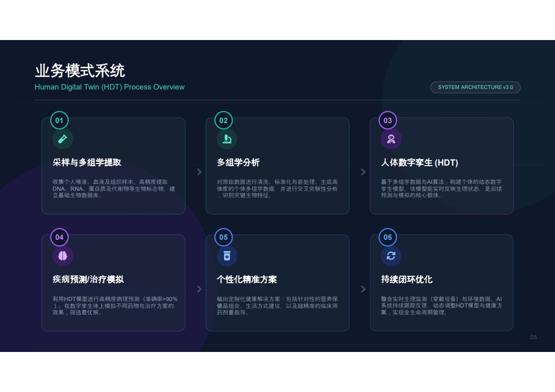Select the 疾病预测/治疗模拟 card heading
This screenshot has height=392, width=555.
click(88, 279)
